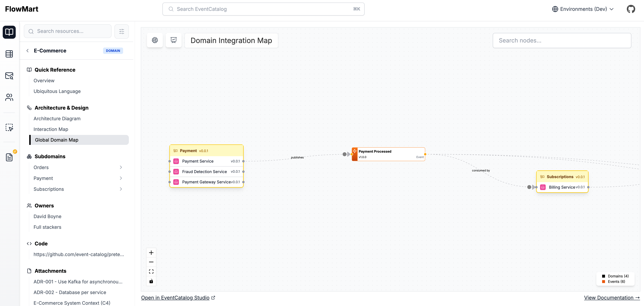
Task: Open presentation mode icon in map toolbar
Action: point(173,40)
